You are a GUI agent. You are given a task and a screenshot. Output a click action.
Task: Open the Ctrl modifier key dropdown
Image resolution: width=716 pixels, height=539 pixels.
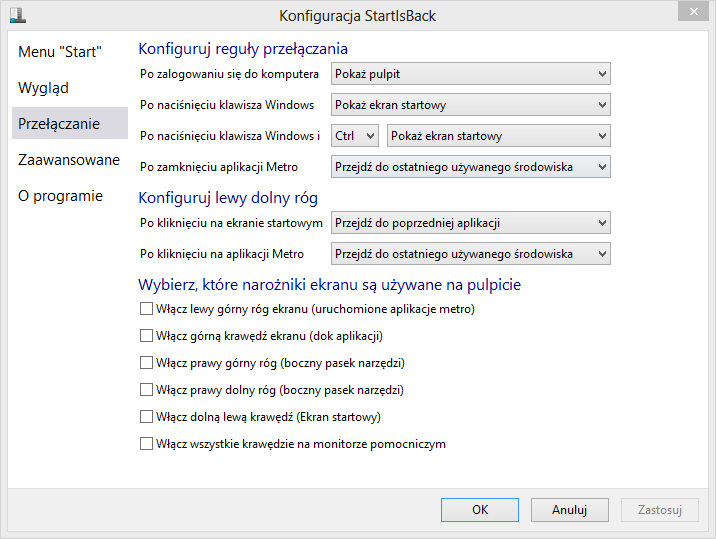pyautogui.click(x=355, y=136)
